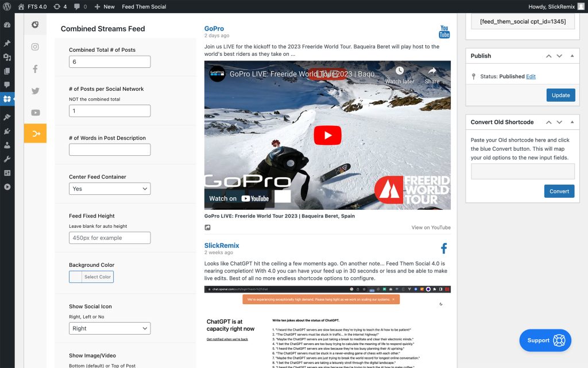Move the Publish panel up
588x368 pixels.
pyautogui.click(x=548, y=56)
